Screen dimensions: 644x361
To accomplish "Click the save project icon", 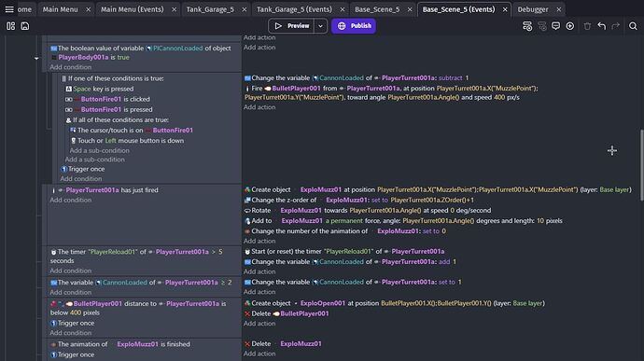I will coord(25,26).
